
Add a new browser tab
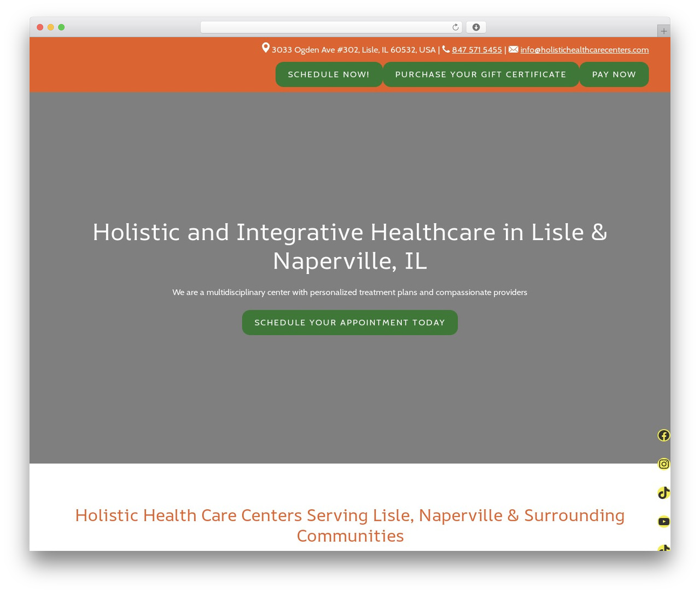click(x=663, y=31)
